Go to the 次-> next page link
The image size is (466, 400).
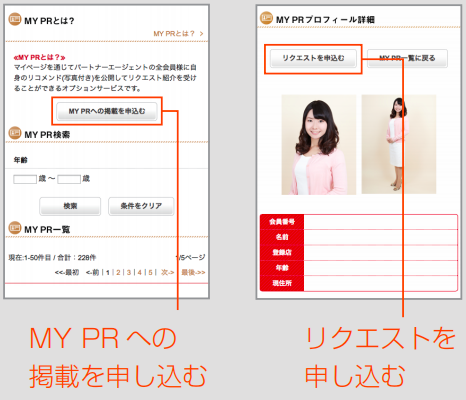coord(167,273)
